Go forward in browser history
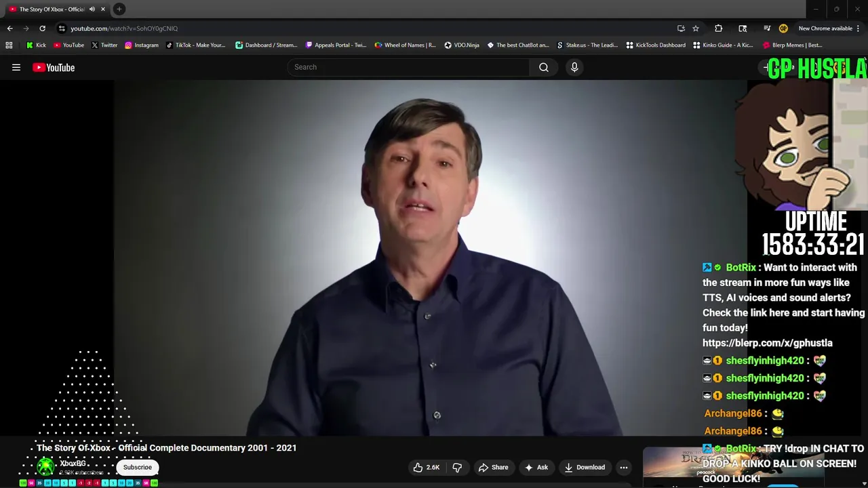This screenshot has width=868, height=488. tap(26, 28)
